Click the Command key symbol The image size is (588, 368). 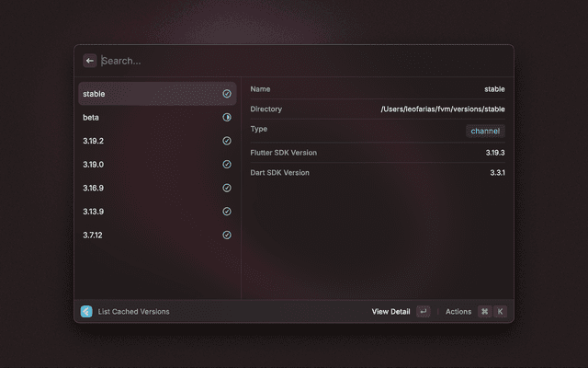tap(484, 312)
